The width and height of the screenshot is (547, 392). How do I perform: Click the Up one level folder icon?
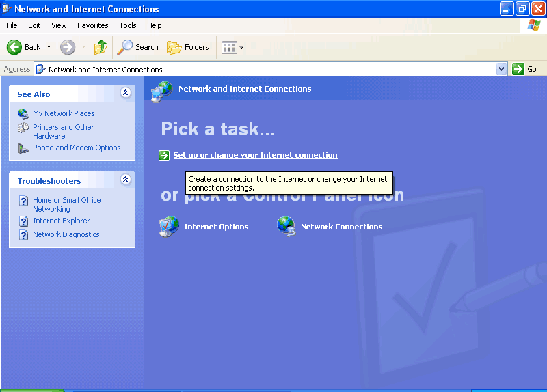tap(100, 47)
